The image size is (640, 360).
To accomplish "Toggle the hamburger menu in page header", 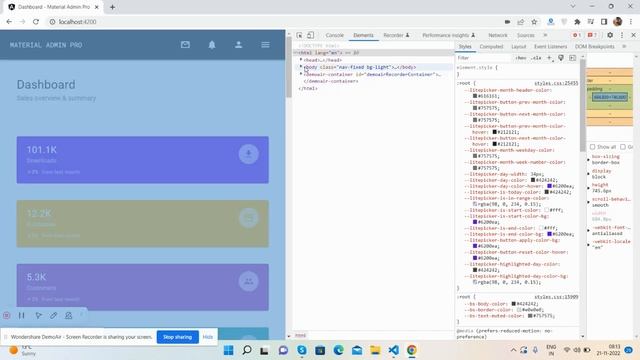I will (x=265, y=44).
